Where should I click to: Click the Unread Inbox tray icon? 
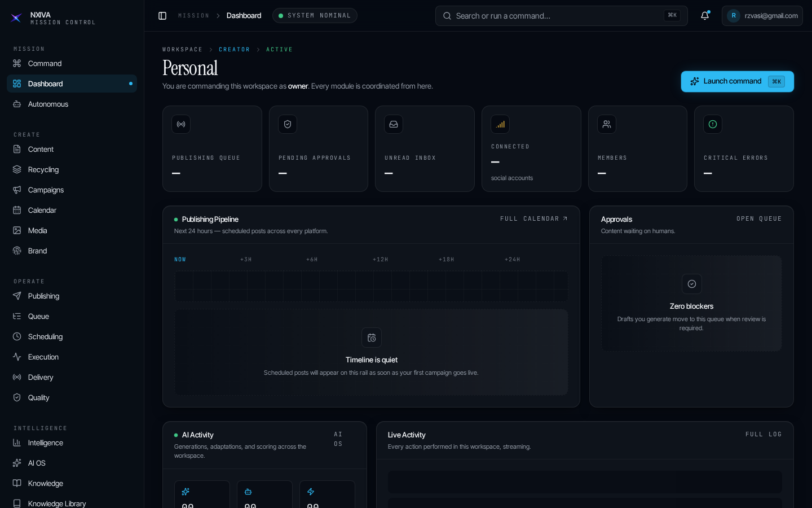[394, 124]
